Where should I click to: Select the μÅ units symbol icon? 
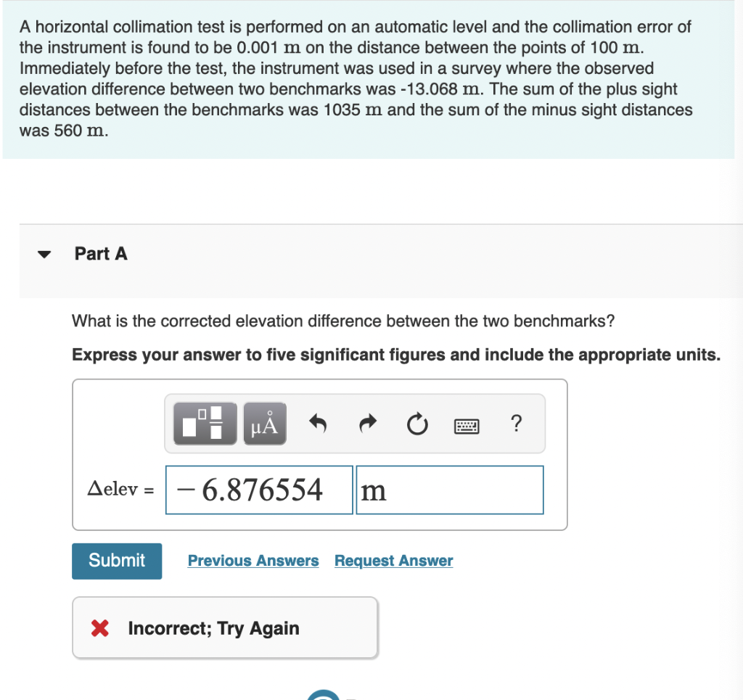point(264,423)
